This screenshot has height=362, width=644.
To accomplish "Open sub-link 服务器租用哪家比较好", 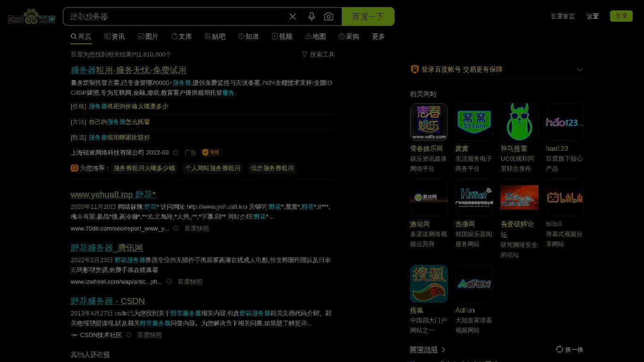I will [x=119, y=137].
